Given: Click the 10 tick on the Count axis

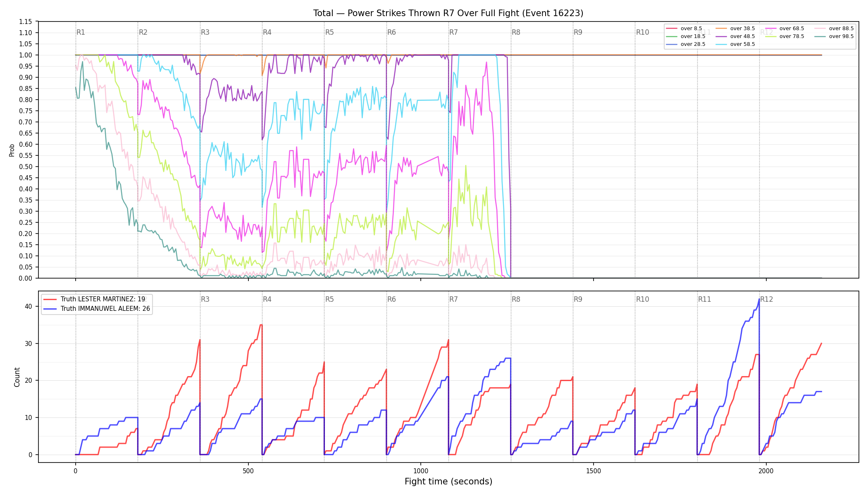Looking at the screenshot, I should [29, 417].
